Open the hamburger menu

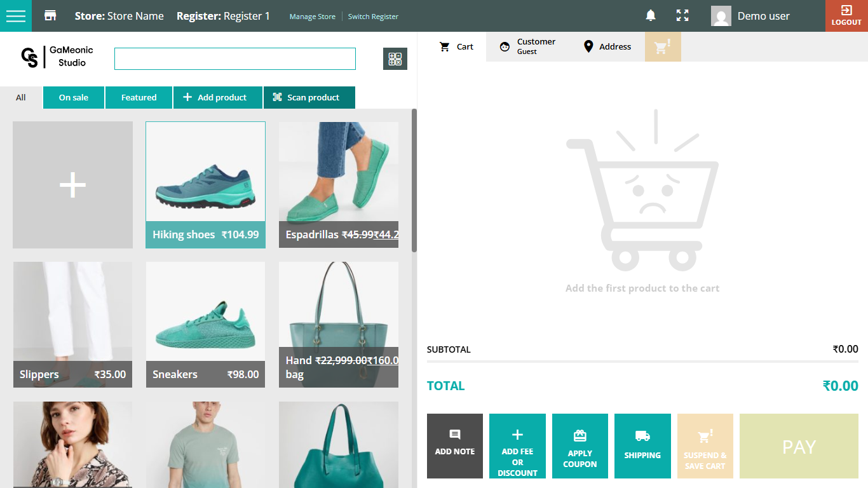click(16, 16)
